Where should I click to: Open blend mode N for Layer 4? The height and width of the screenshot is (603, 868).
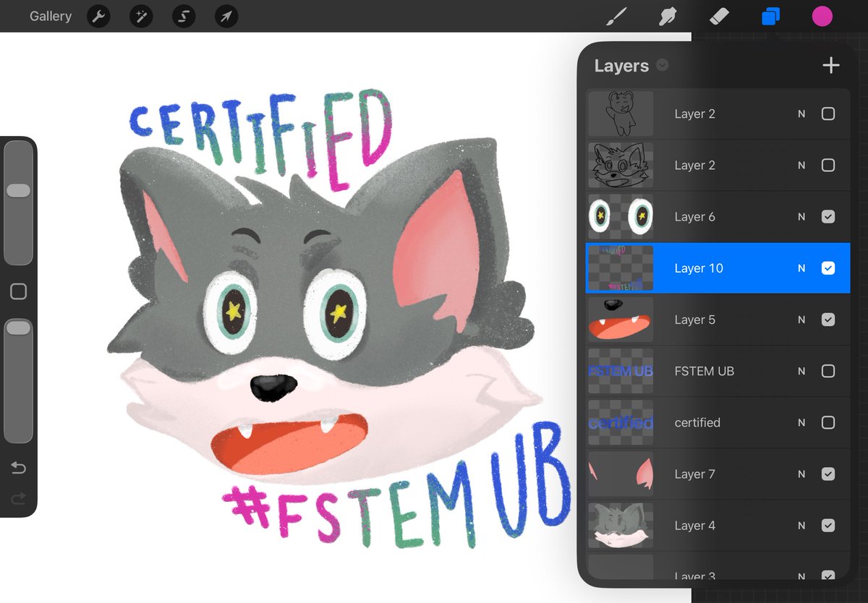pyautogui.click(x=801, y=526)
